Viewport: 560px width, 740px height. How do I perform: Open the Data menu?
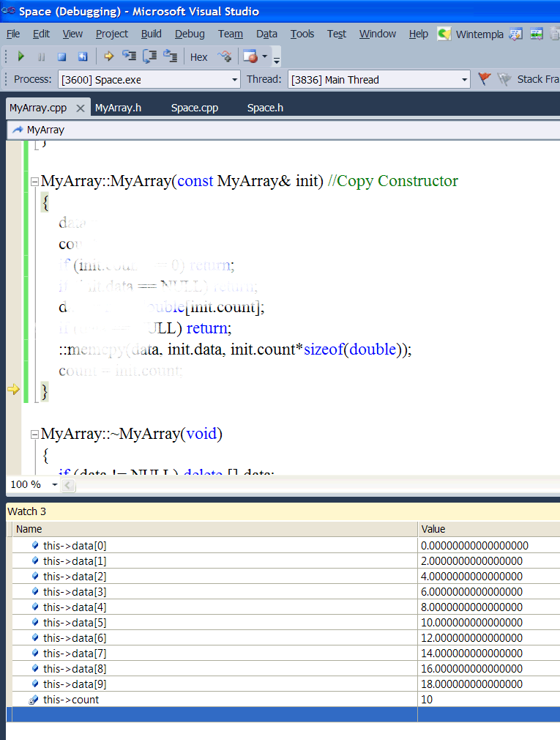pyautogui.click(x=266, y=34)
